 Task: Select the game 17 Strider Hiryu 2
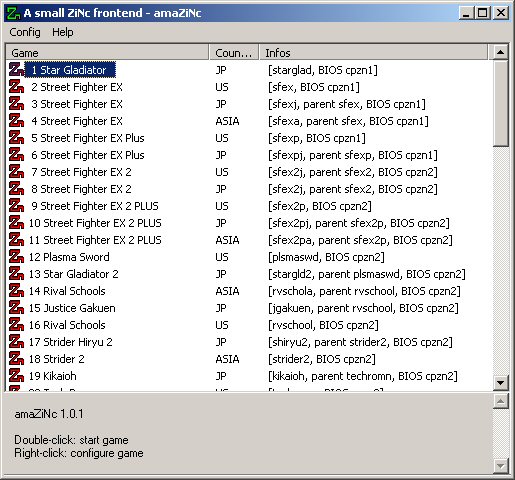pyautogui.click(x=70, y=342)
